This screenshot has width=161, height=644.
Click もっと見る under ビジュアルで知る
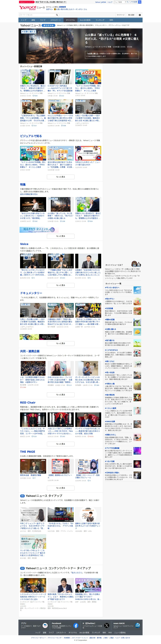(x=61, y=177)
